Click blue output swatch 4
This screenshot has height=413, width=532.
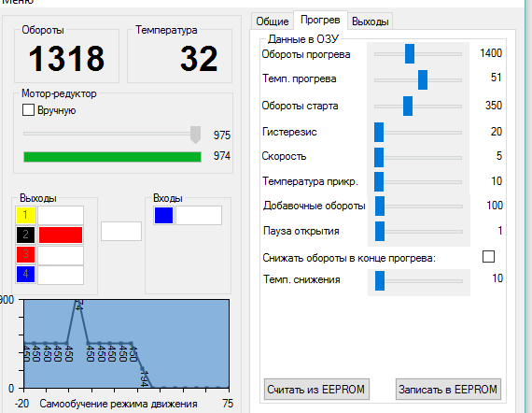(25, 275)
